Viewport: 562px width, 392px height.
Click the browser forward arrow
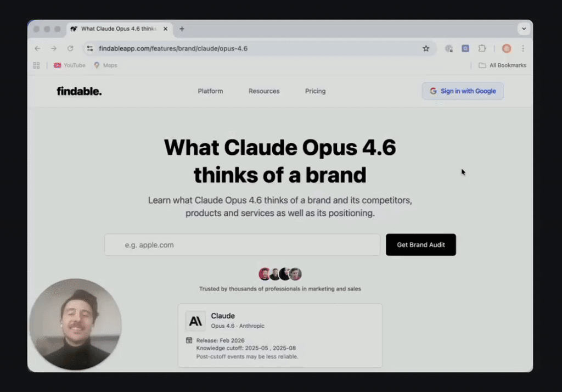click(x=54, y=48)
